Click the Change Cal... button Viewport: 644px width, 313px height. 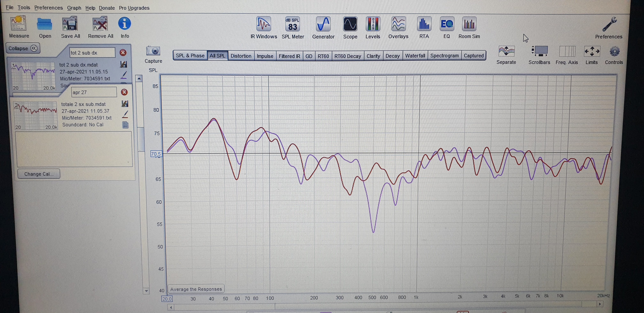(39, 174)
